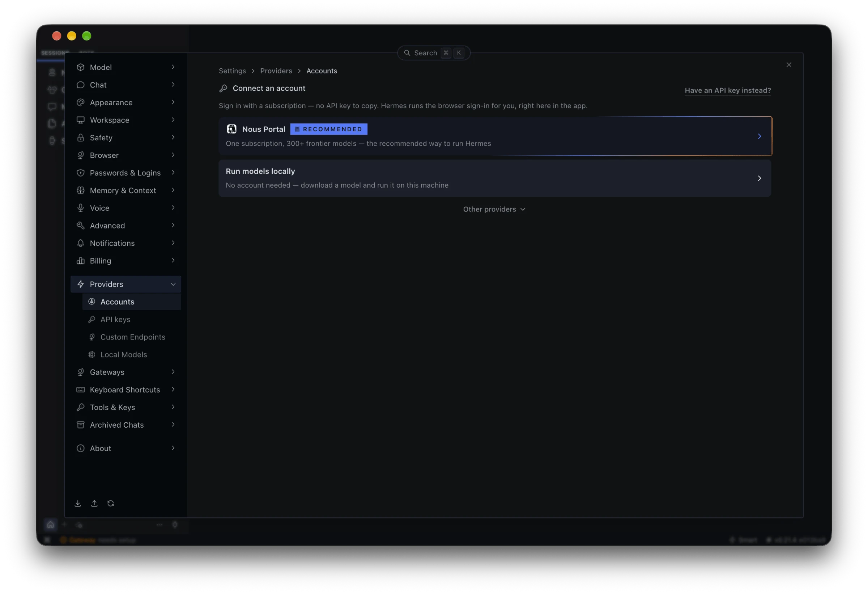This screenshot has width=868, height=594.
Task: Go to Providers in the breadcrumb
Action: pos(276,71)
